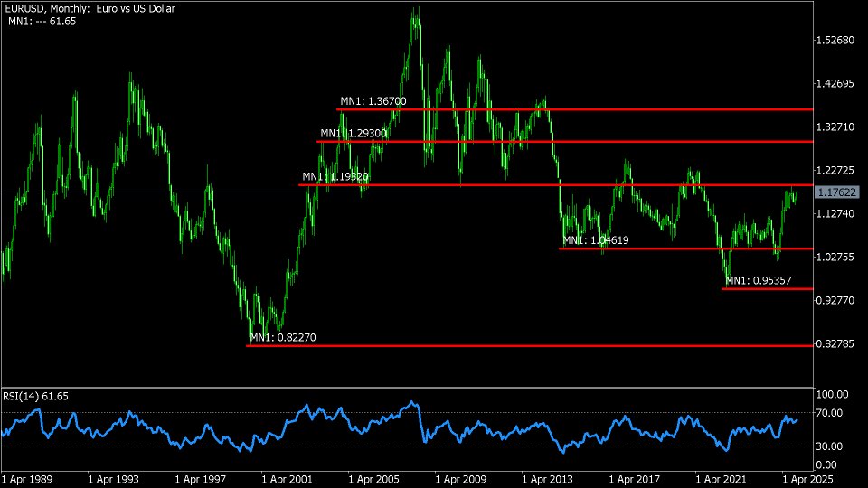Click the current price tag 1.17622

click(x=837, y=192)
